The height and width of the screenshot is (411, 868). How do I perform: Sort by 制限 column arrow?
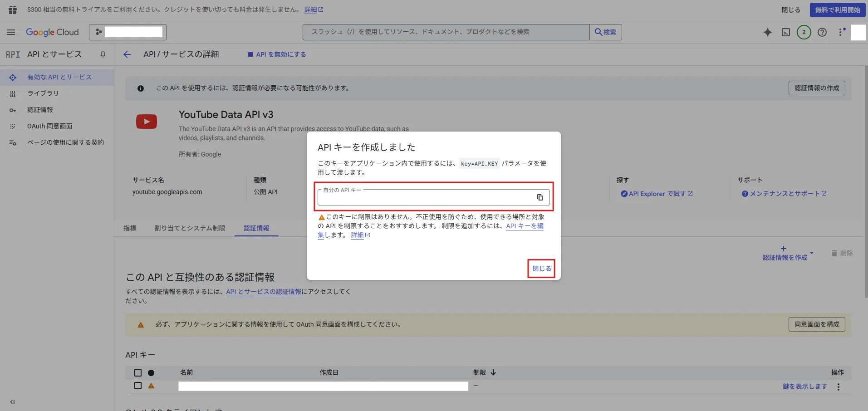point(493,372)
